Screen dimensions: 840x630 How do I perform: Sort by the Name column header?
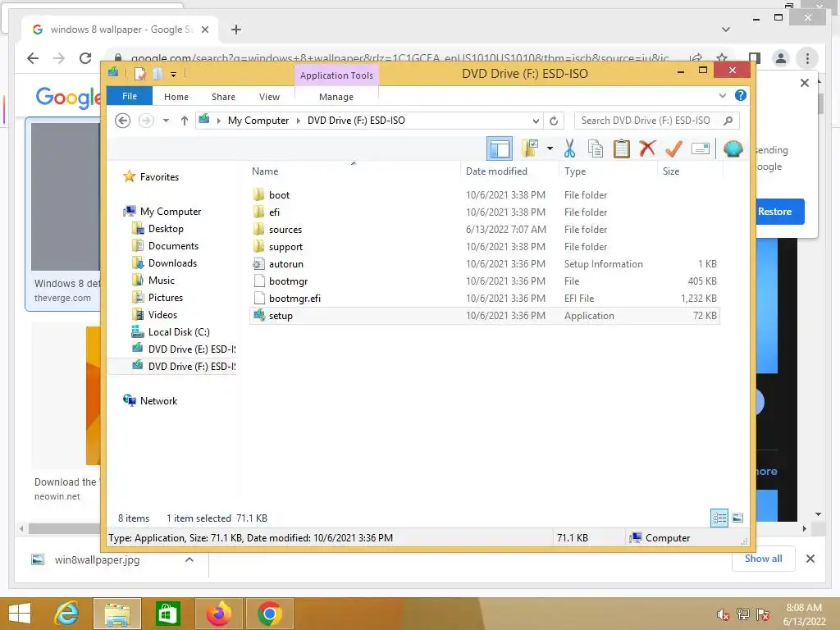click(265, 171)
